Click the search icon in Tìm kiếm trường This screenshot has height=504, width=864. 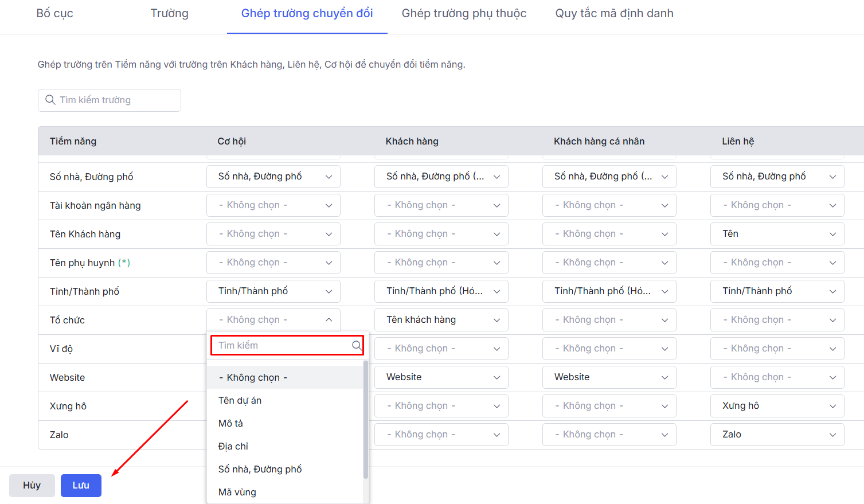click(50, 100)
